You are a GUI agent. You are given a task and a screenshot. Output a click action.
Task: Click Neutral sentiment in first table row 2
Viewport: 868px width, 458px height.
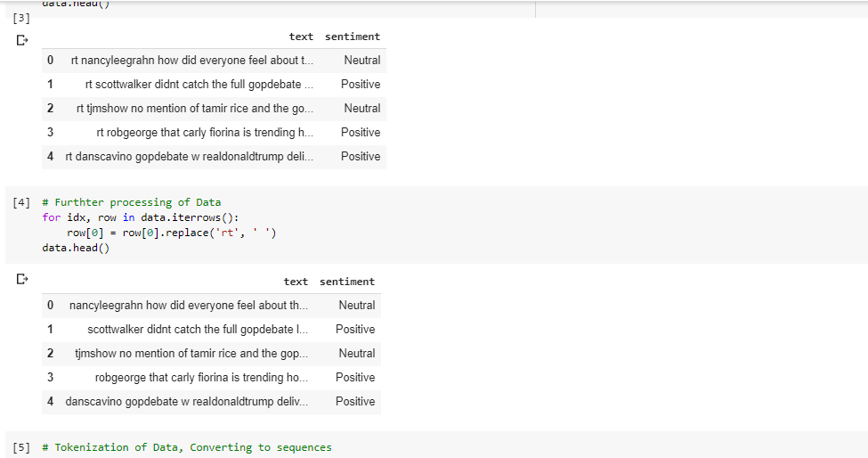coord(362,109)
